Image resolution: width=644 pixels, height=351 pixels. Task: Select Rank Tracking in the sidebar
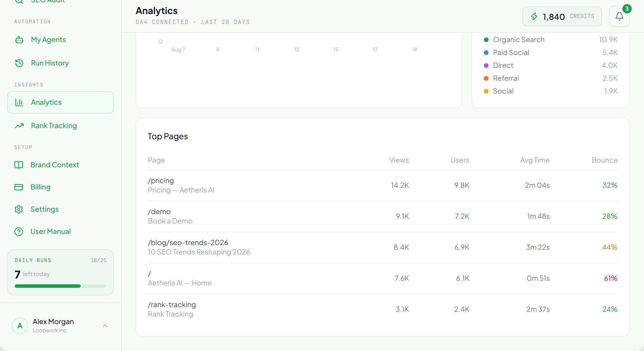pyautogui.click(x=60, y=126)
